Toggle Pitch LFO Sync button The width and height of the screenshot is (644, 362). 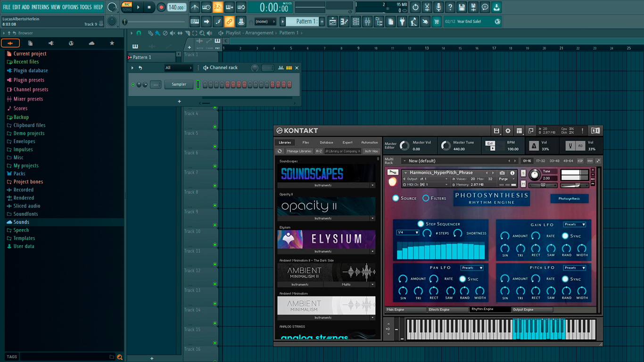(565, 279)
